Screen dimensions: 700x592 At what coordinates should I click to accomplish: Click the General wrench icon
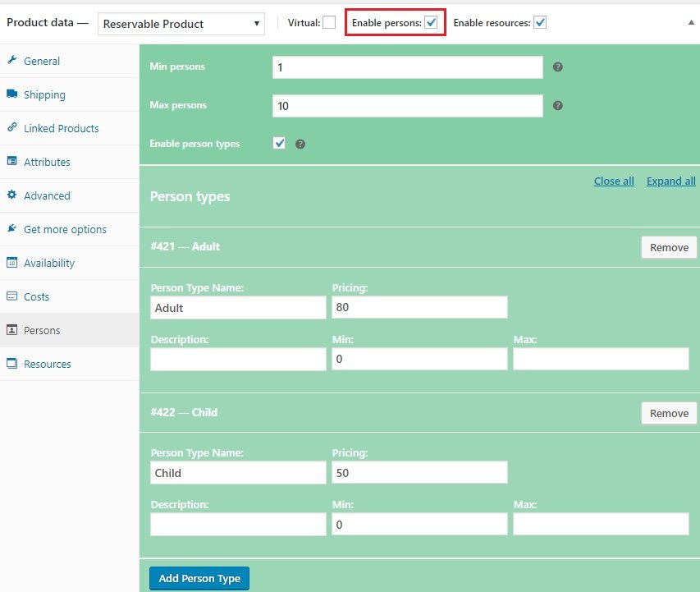point(12,61)
